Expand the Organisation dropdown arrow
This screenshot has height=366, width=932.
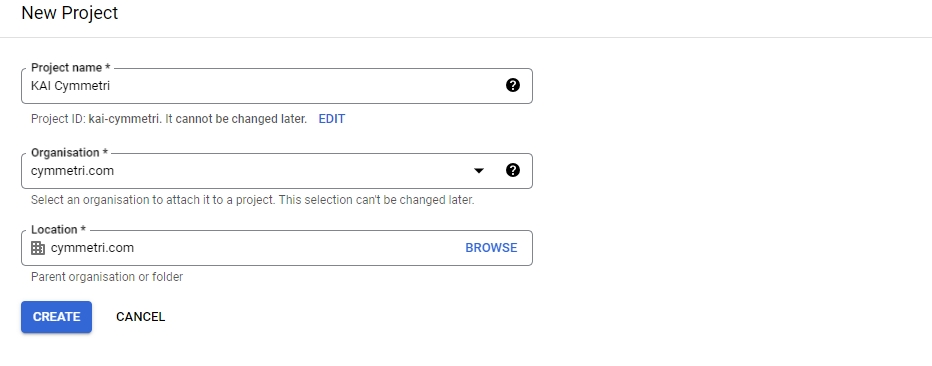click(478, 171)
